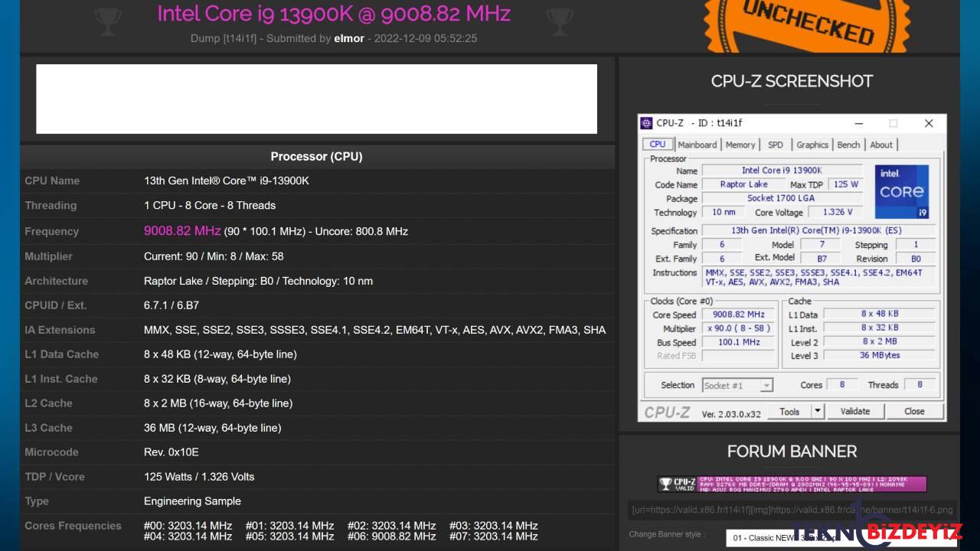This screenshot has height=551, width=980.
Task: Click the FORUM BANNER heading
Action: click(792, 452)
